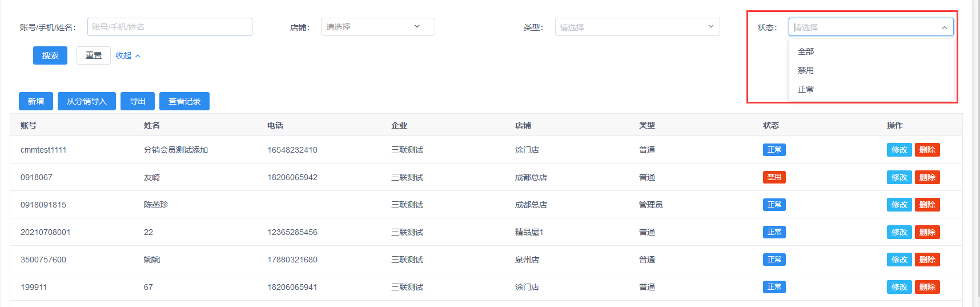The height and width of the screenshot is (307, 980).
Task: Click the 搜索 button
Action: coord(50,55)
